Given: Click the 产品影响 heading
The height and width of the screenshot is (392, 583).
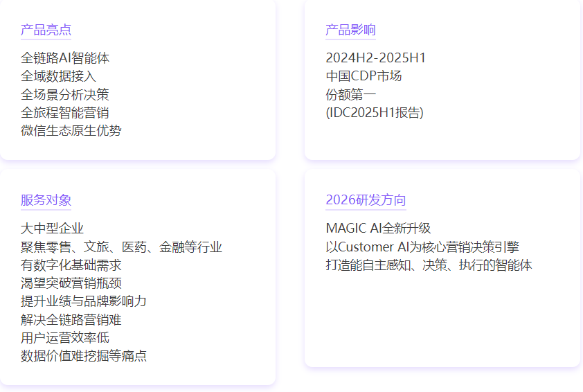Looking at the screenshot, I should (x=350, y=30).
